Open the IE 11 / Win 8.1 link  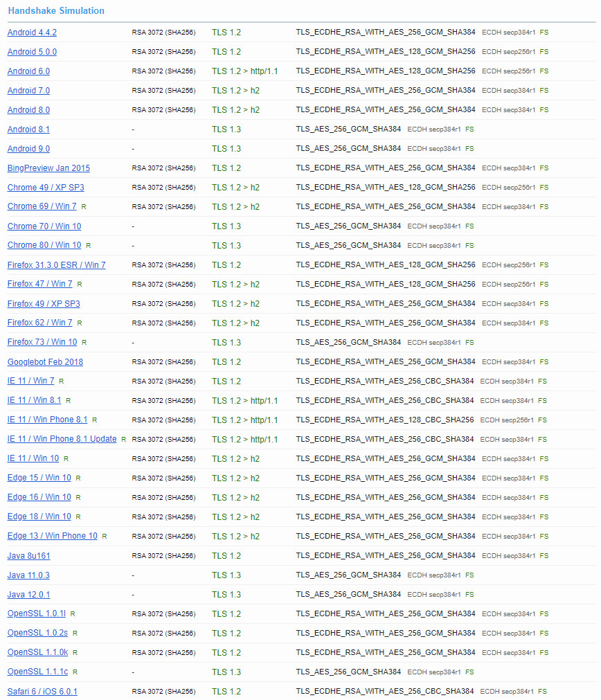(34, 401)
